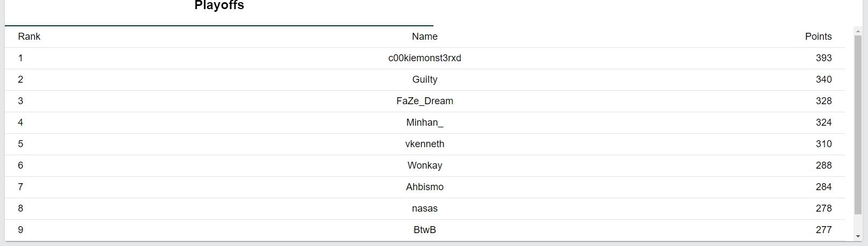This screenshot has width=868, height=246.
Task: Click the Name column header
Action: 425,37
